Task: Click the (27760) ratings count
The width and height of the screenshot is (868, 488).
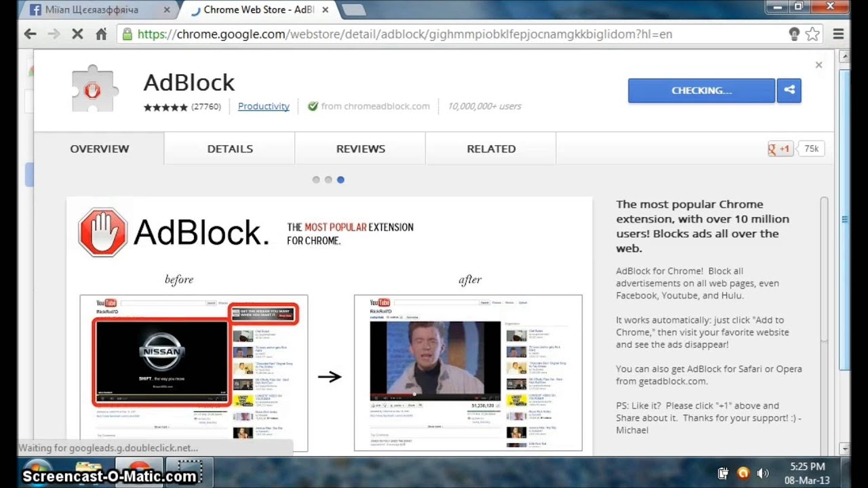Action: (x=206, y=106)
